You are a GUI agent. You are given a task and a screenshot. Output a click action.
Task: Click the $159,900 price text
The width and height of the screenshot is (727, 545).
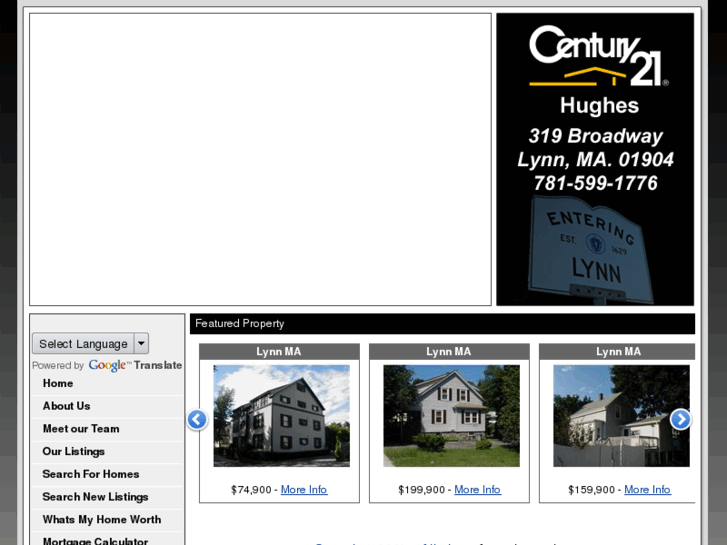click(x=592, y=489)
